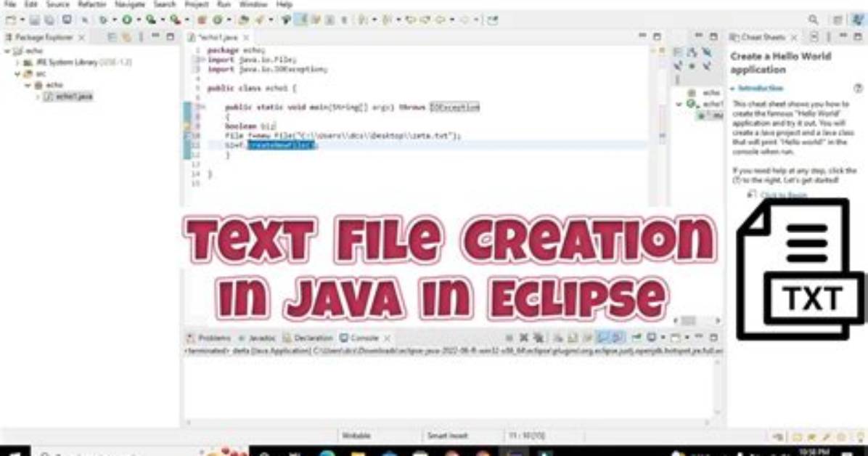868x456 pixels.
Task: Open the Refactor menu
Action: tap(92, 4)
